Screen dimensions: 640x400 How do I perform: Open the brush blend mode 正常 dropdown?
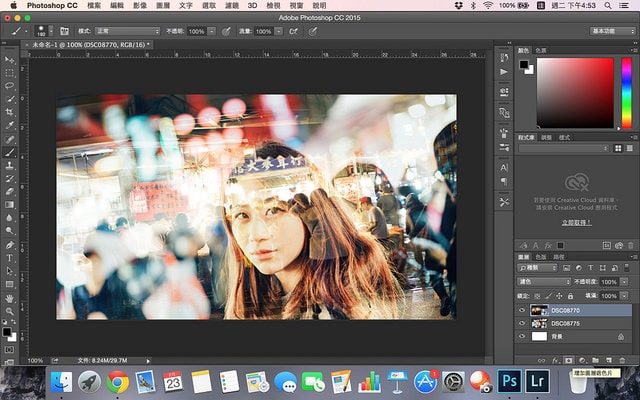coord(123,31)
